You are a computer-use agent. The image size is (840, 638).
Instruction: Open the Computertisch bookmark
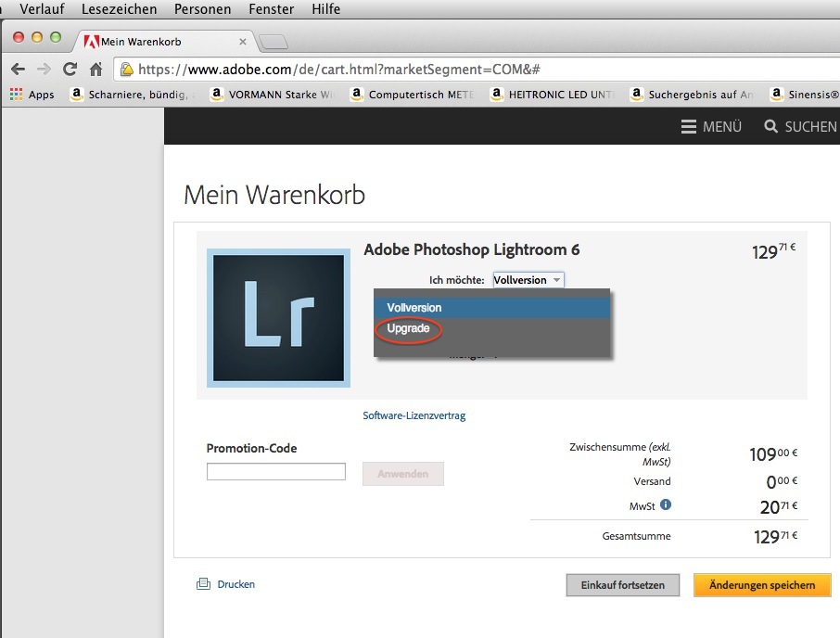click(x=412, y=95)
